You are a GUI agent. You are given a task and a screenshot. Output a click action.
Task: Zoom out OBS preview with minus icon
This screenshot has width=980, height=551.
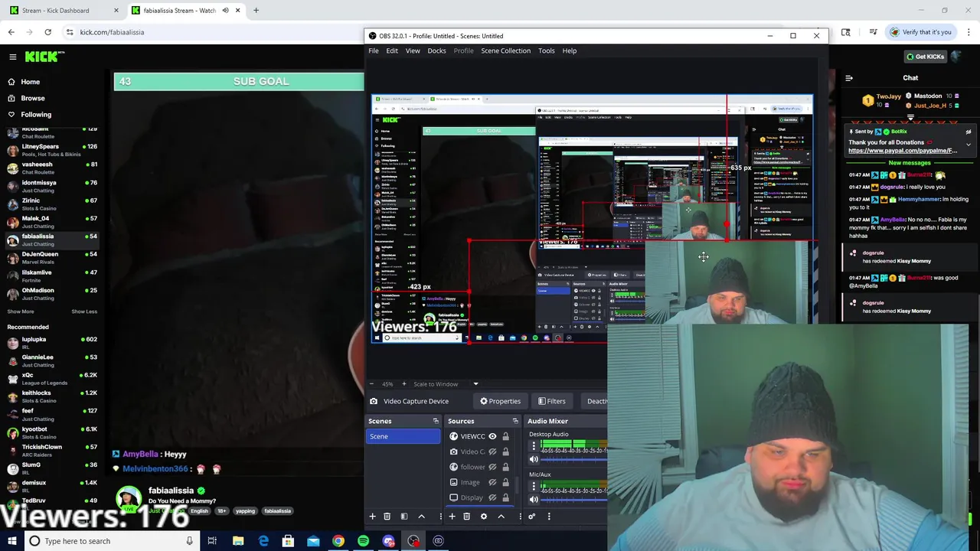coord(373,384)
